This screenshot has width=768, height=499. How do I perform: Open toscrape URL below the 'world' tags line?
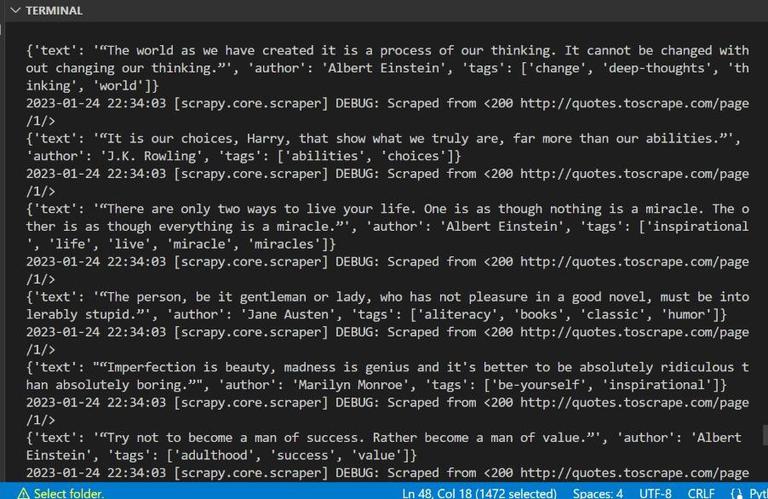pyautogui.click(x=634, y=103)
